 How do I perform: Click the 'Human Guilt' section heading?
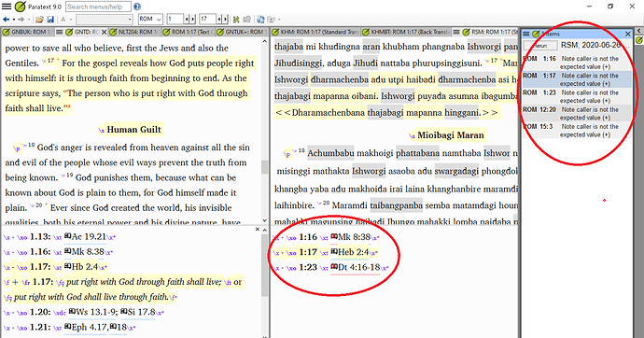click(x=133, y=130)
